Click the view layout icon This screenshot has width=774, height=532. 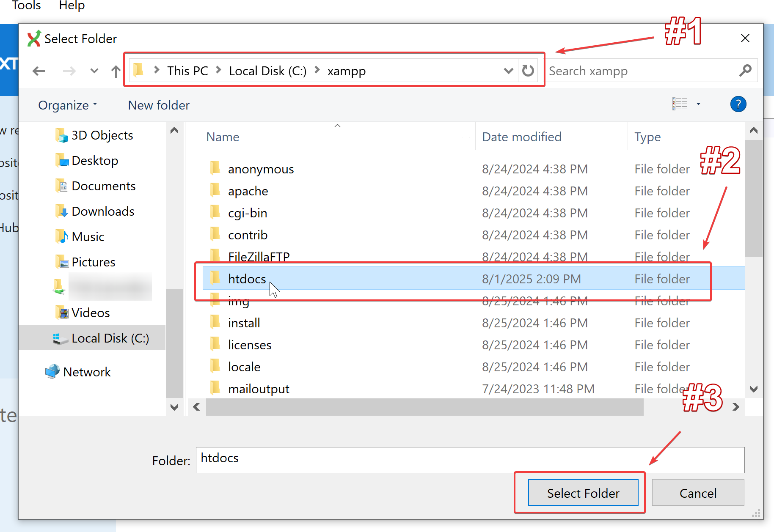pyautogui.click(x=680, y=104)
